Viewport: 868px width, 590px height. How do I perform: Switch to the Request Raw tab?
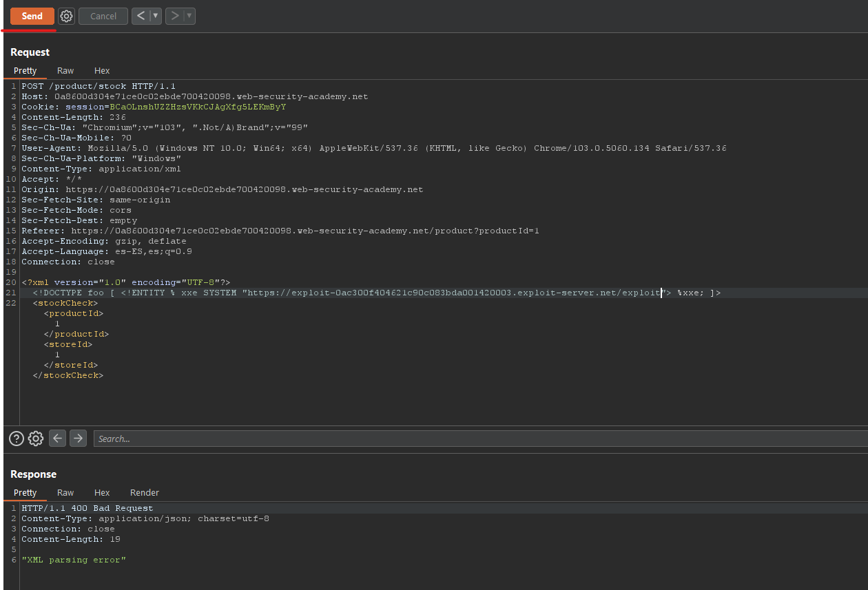coord(65,70)
